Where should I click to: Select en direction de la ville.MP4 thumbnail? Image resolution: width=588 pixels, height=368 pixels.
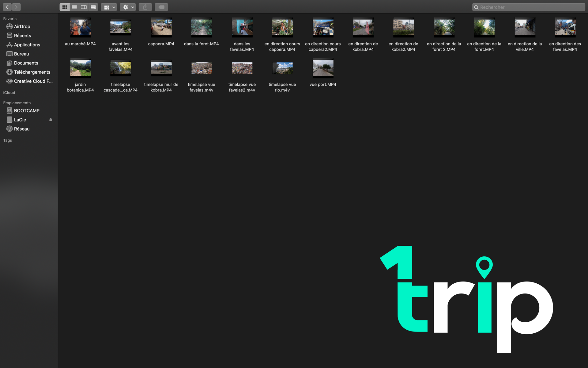pyautogui.click(x=525, y=27)
